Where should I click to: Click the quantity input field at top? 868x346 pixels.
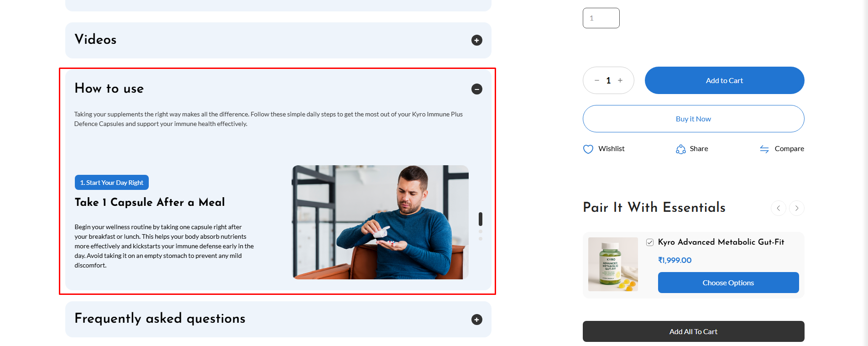click(x=601, y=18)
